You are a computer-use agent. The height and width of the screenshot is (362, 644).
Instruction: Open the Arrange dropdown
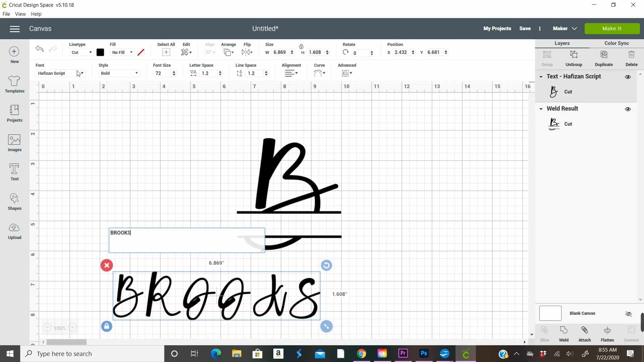pyautogui.click(x=228, y=52)
